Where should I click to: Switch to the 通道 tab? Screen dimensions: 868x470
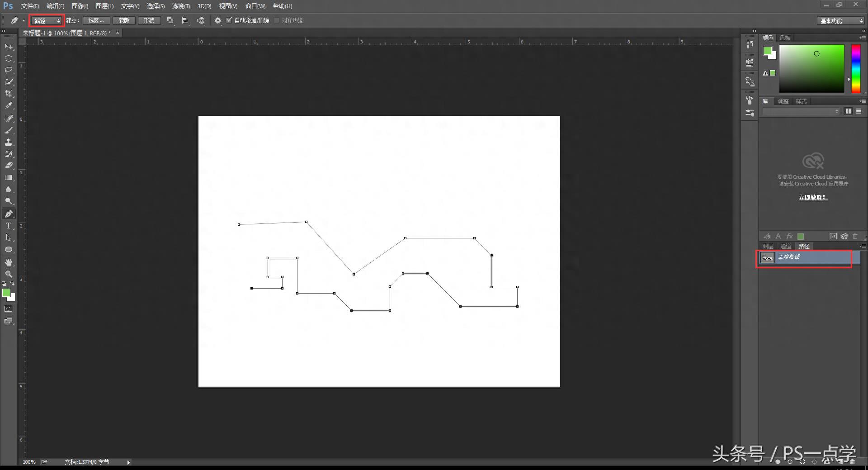coord(786,246)
